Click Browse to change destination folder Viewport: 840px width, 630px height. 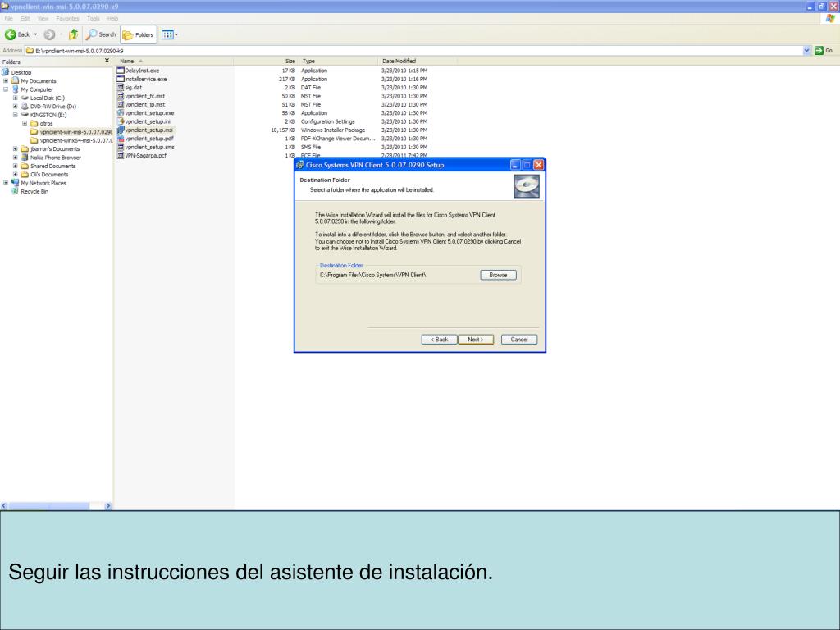(498, 276)
